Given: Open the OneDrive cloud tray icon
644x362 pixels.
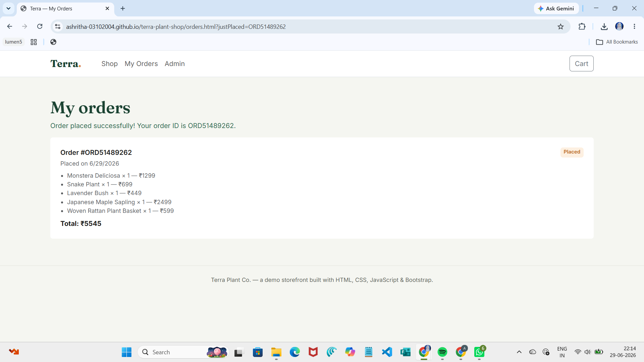Looking at the screenshot, I should point(532,352).
